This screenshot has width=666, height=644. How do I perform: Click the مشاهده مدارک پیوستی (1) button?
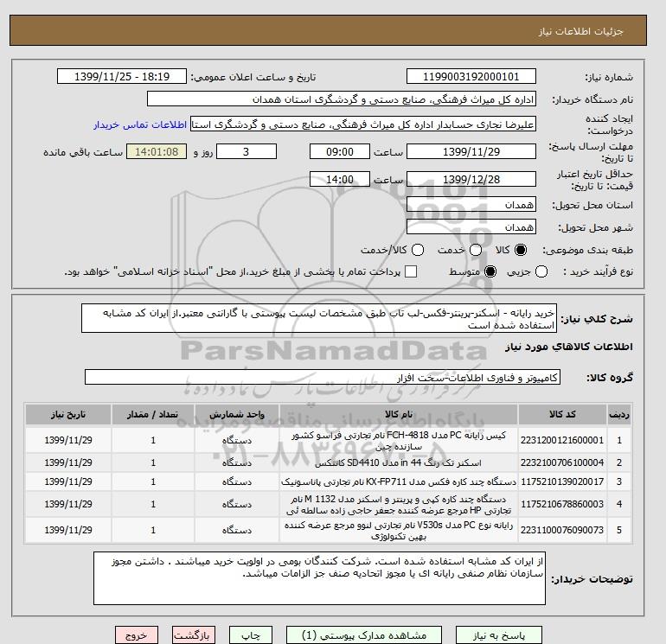point(364,635)
